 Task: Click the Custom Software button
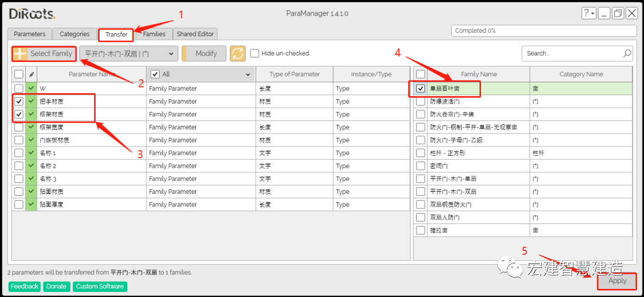[100, 286]
